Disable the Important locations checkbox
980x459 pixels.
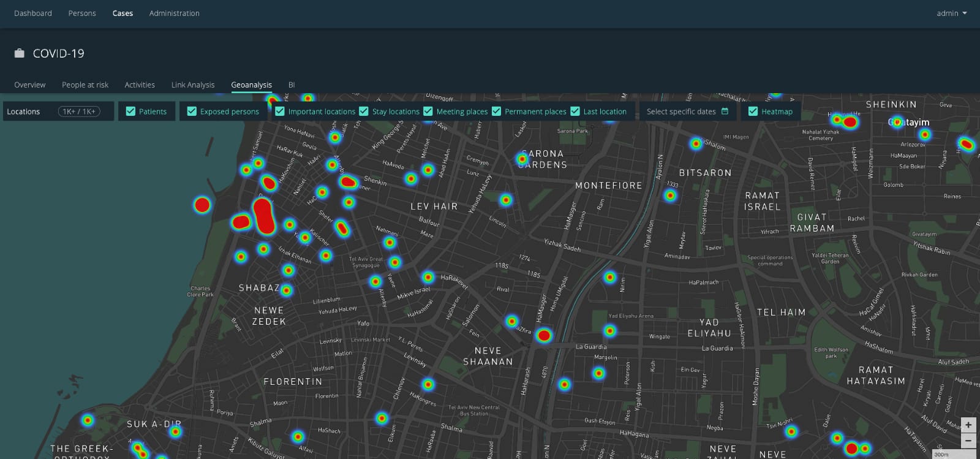pos(280,112)
